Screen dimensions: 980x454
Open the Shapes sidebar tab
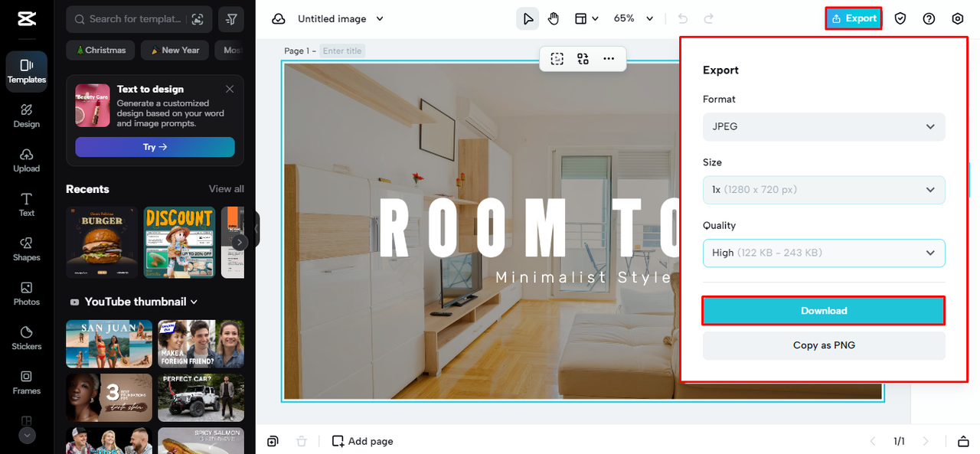pos(27,250)
